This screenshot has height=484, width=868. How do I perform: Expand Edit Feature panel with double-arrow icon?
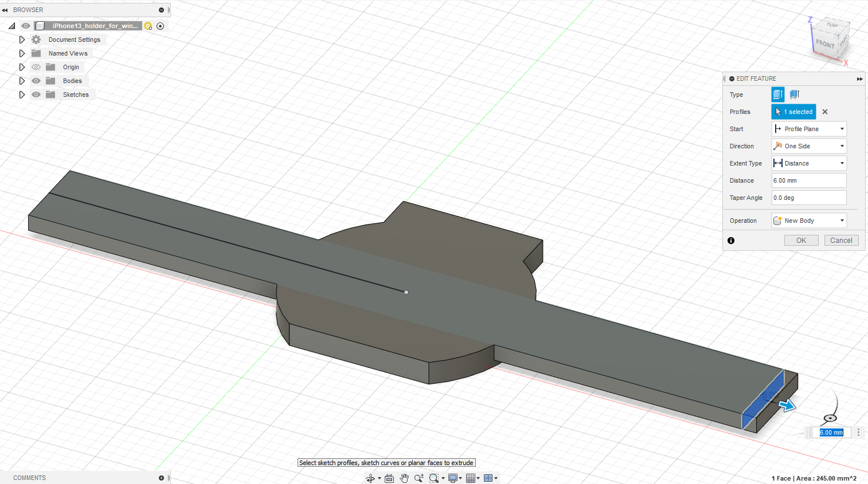[x=859, y=79]
